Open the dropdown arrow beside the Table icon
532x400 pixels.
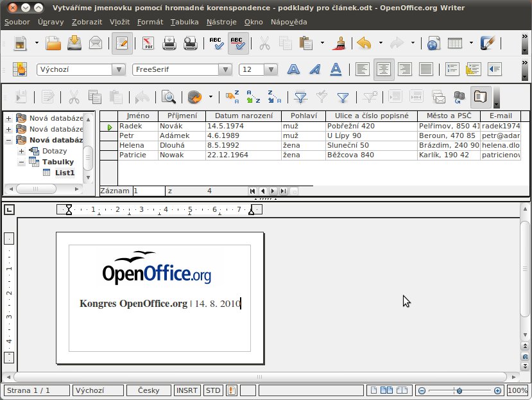coord(471,43)
